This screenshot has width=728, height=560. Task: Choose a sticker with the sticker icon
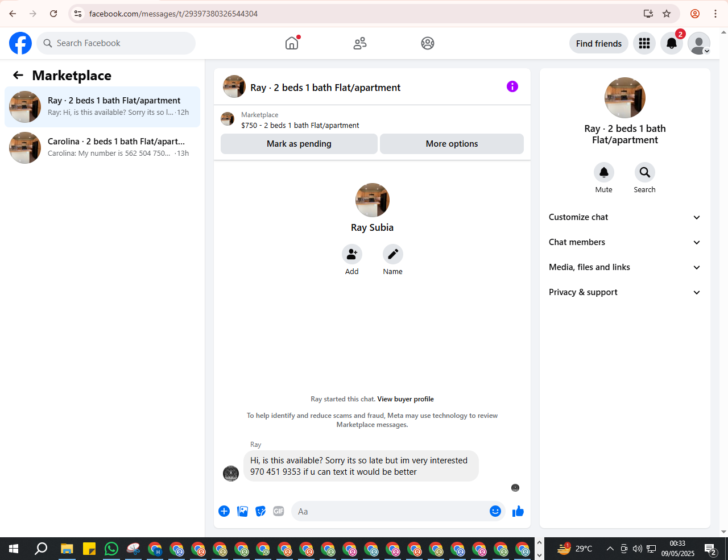(260, 511)
